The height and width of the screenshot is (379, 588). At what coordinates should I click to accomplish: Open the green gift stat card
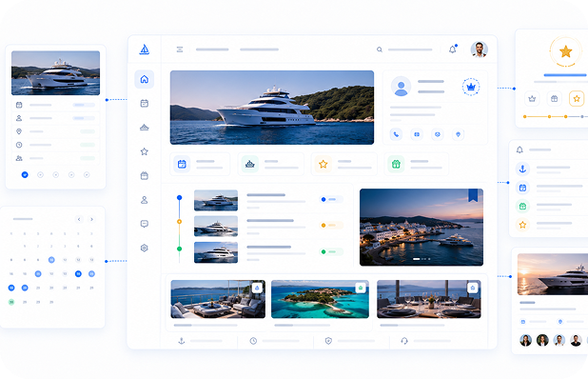(x=416, y=164)
